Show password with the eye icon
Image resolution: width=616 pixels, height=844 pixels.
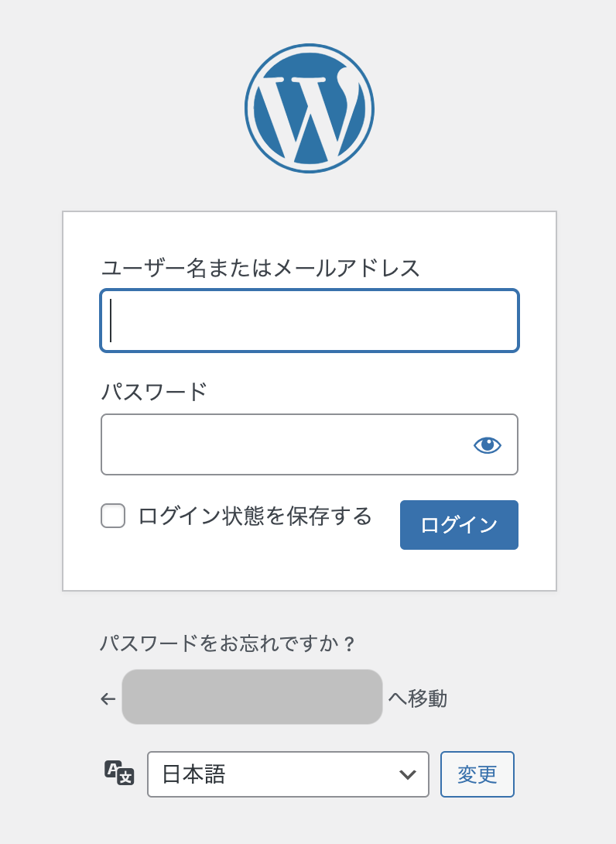click(487, 444)
